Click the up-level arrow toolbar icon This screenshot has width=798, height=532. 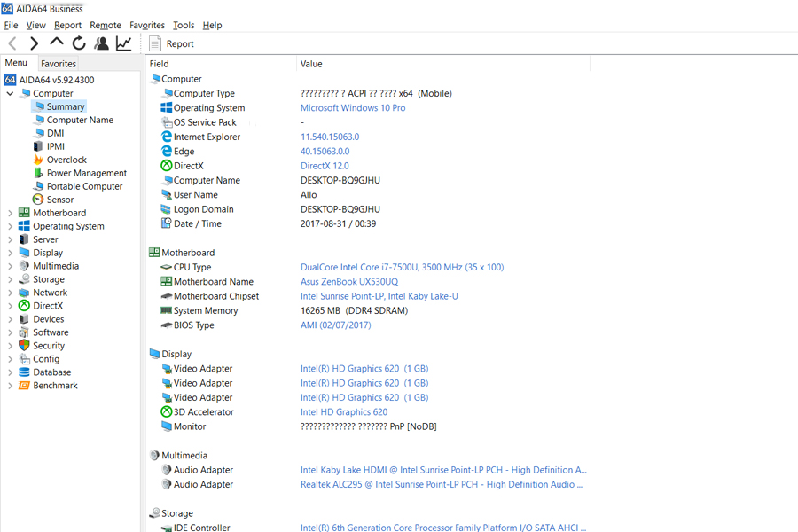point(57,43)
